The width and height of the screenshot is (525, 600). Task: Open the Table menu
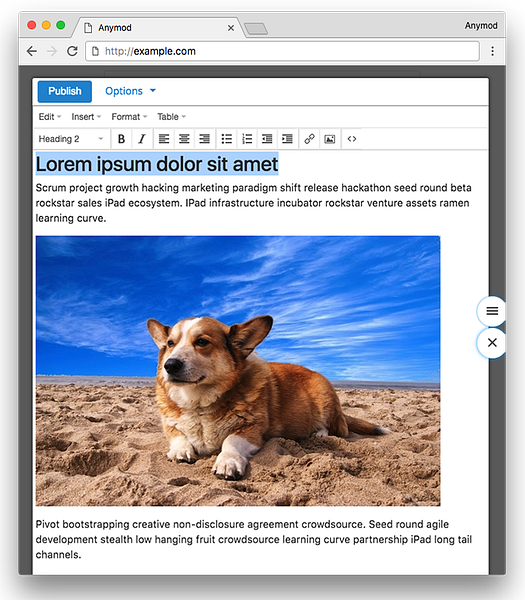[171, 117]
